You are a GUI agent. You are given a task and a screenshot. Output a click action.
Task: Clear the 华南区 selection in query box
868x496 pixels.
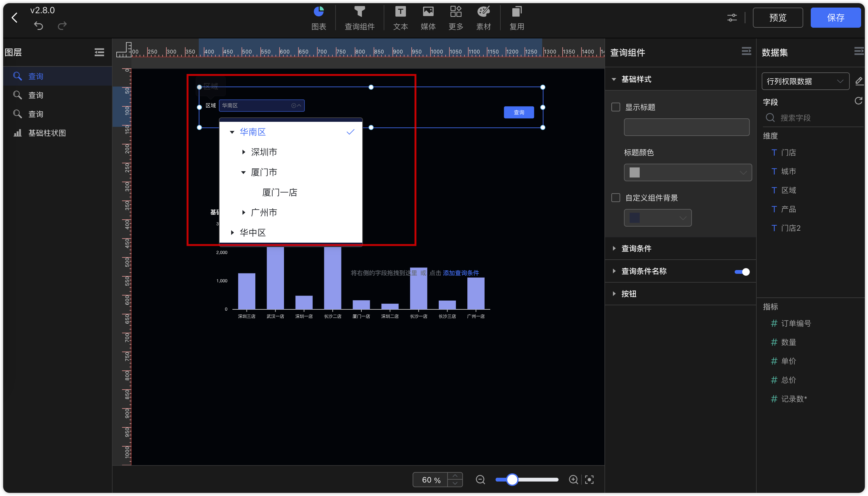(x=293, y=106)
